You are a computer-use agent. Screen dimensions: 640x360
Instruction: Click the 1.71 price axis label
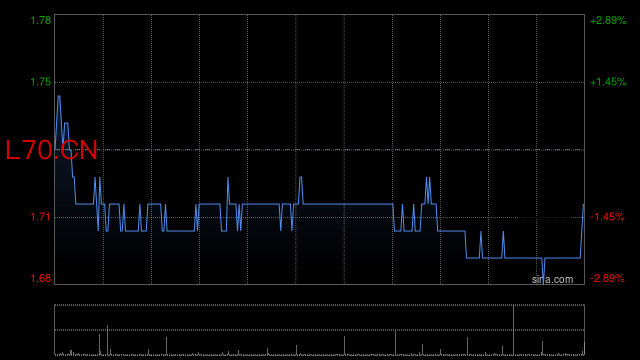41,217
